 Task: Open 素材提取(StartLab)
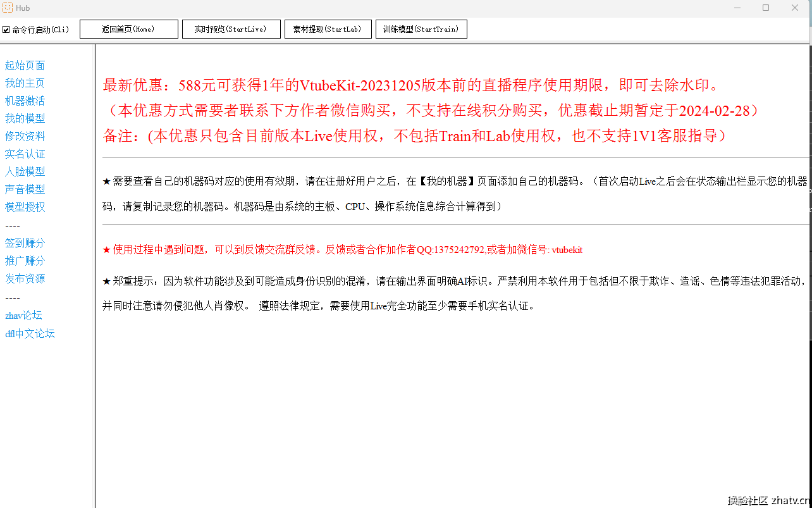328,29
